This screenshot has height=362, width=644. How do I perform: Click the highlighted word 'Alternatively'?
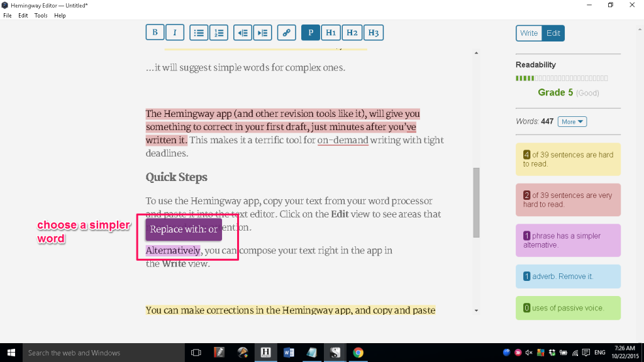173,250
